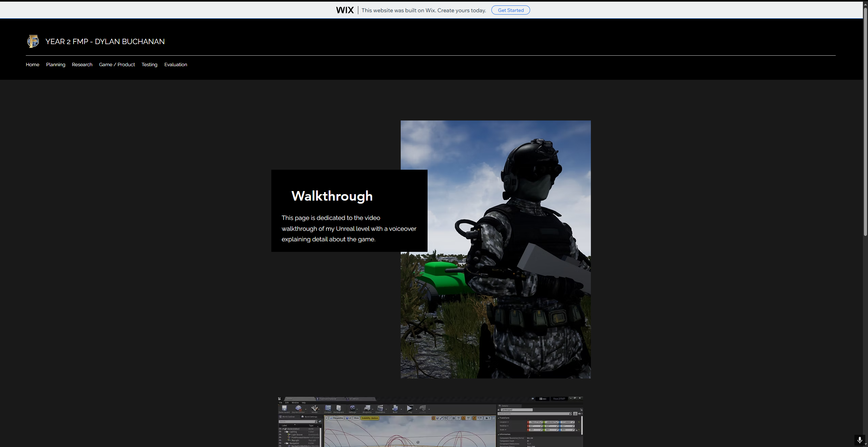
Task: Open the Testing page link
Action: pos(149,64)
